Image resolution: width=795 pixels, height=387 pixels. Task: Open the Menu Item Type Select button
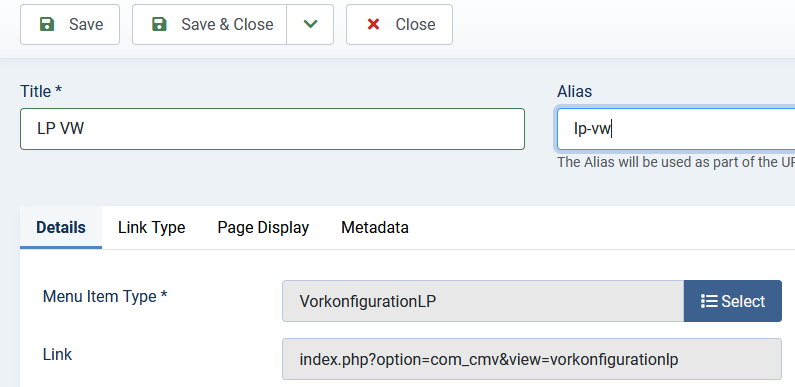coord(733,301)
